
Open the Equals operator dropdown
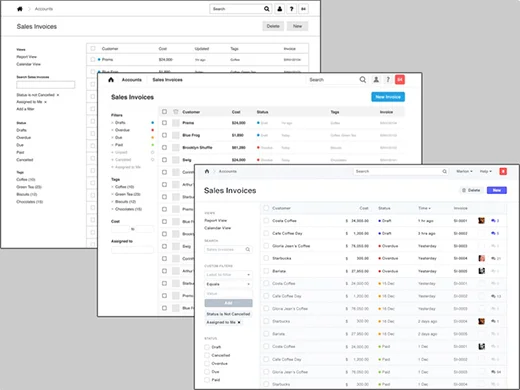tap(228, 284)
